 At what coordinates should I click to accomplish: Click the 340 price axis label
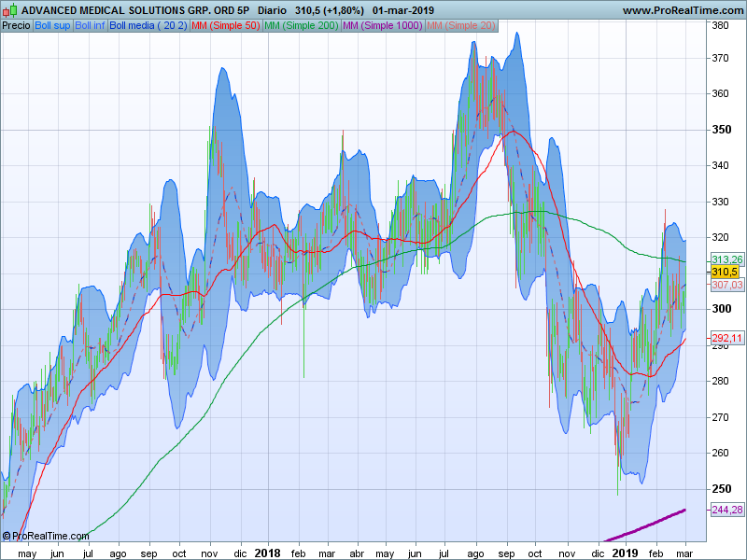coord(720,165)
